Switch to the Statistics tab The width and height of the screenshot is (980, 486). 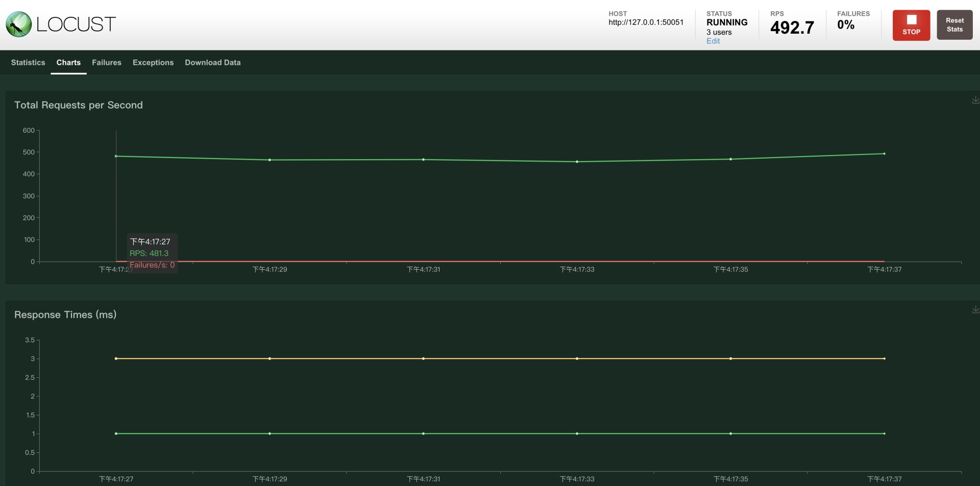pyautogui.click(x=28, y=62)
